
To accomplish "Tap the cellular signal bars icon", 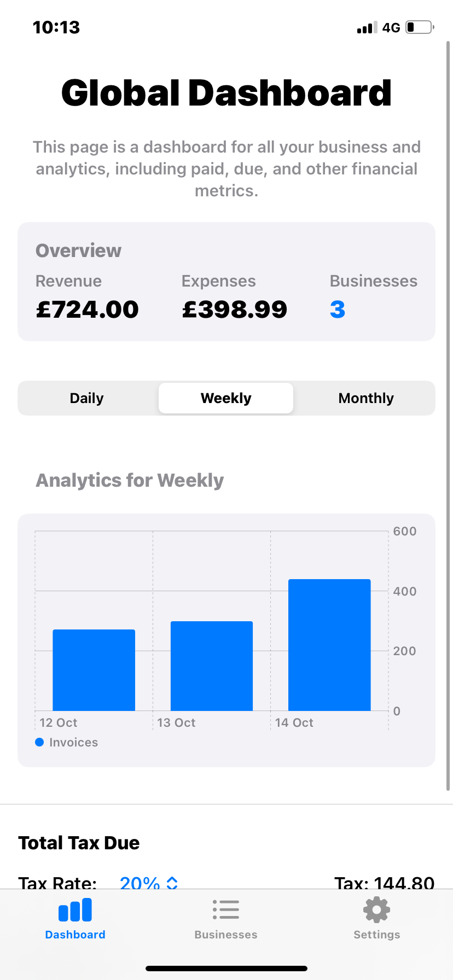I will pyautogui.click(x=367, y=28).
